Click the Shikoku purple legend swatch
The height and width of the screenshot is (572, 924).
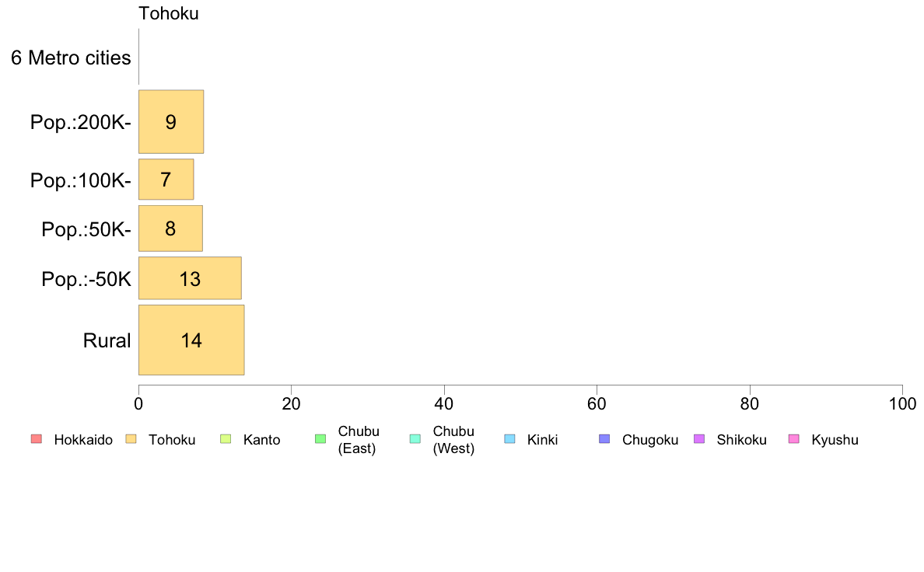699,439
